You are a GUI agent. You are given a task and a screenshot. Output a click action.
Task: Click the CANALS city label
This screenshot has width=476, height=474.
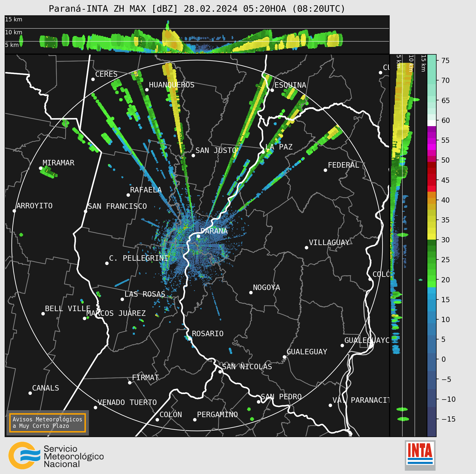click(x=46, y=388)
